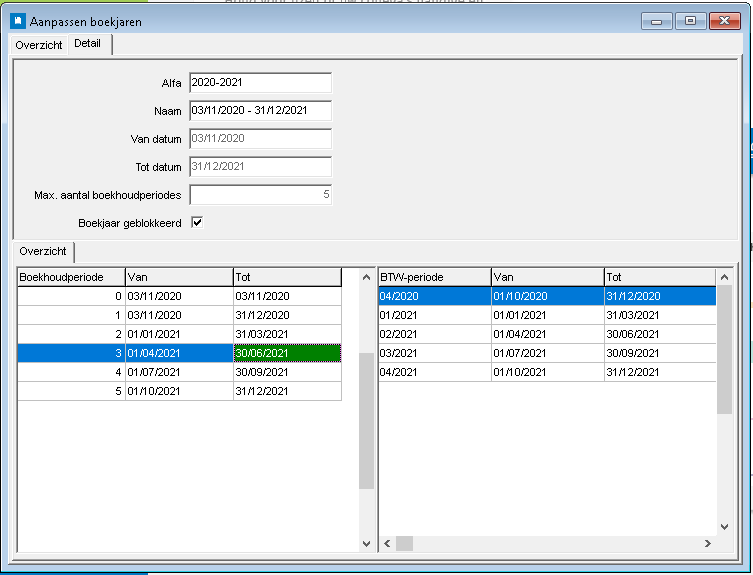Select the Detail tab

tap(88, 44)
